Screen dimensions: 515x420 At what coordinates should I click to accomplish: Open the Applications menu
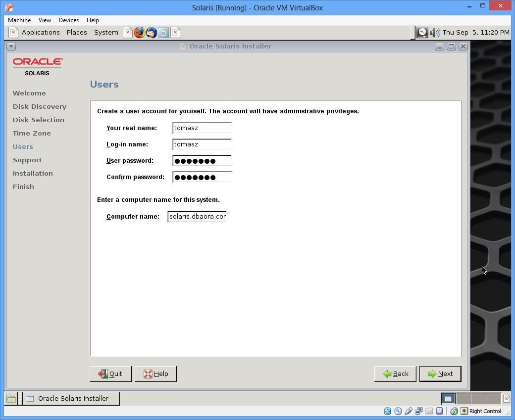(41, 33)
